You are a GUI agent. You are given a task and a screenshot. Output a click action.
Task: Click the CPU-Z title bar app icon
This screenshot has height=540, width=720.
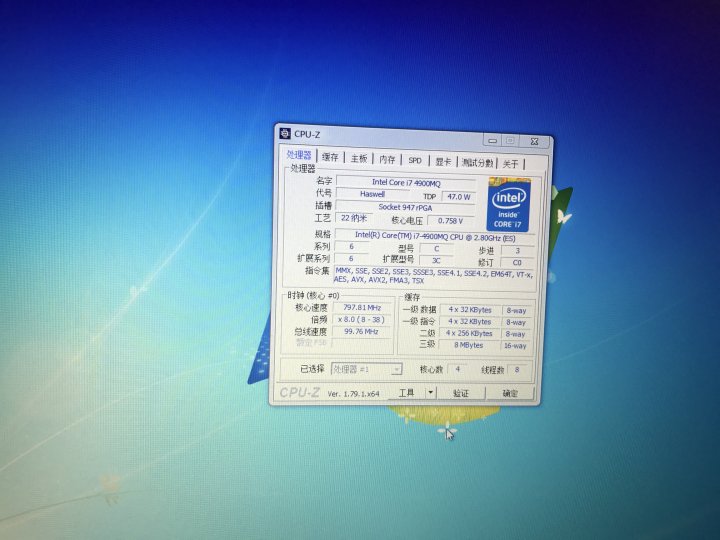point(285,133)
